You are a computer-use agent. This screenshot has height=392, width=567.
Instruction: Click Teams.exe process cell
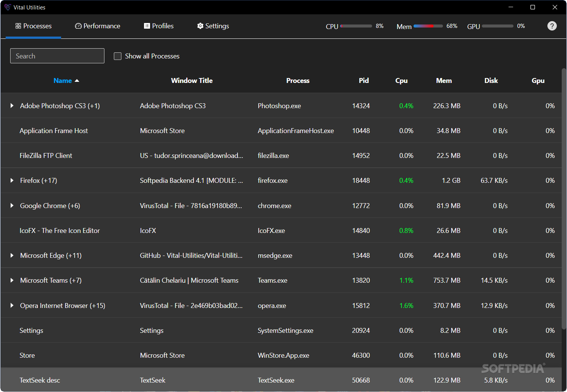273,280
